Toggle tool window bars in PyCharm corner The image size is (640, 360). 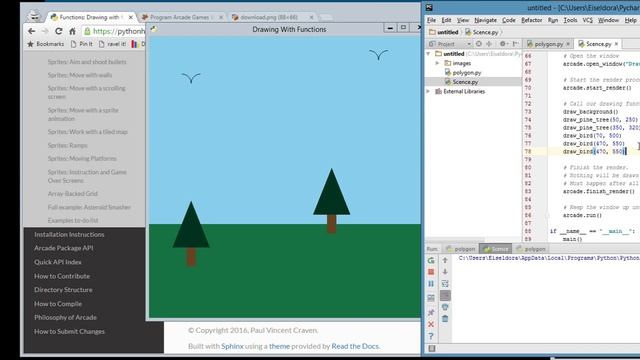click(432, 348)
